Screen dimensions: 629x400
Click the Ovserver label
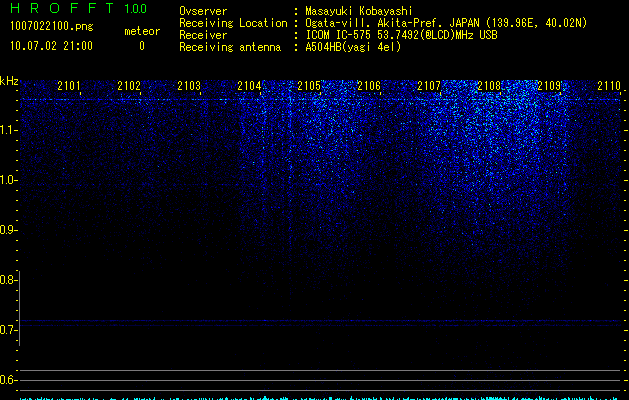pyautogui.click(x=203, y=11)
